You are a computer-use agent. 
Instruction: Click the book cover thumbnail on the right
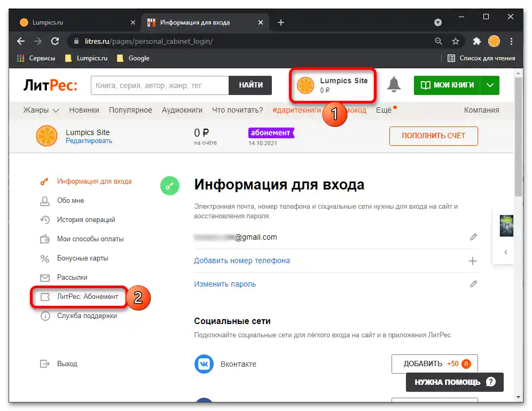(x=506, y=226)
